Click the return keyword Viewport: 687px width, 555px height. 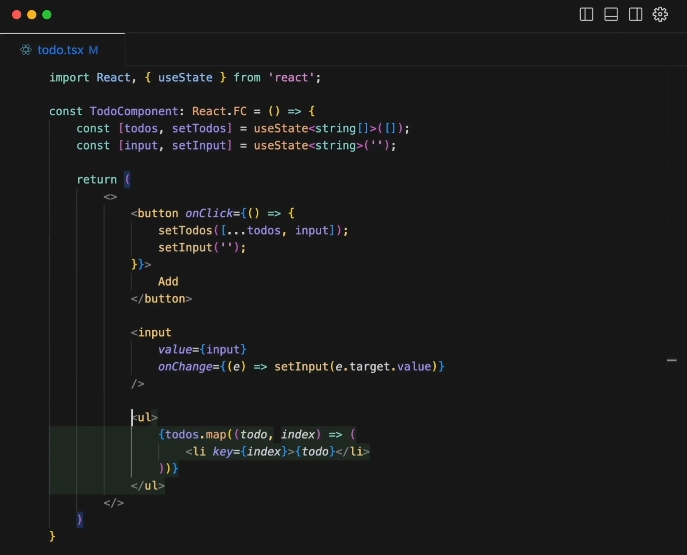tap(96, 179)
